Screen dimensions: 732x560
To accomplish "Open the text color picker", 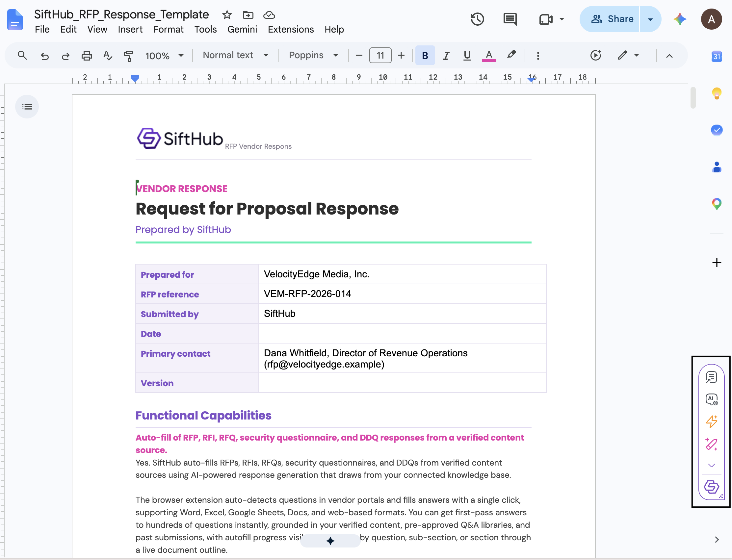I will (488, 55).
